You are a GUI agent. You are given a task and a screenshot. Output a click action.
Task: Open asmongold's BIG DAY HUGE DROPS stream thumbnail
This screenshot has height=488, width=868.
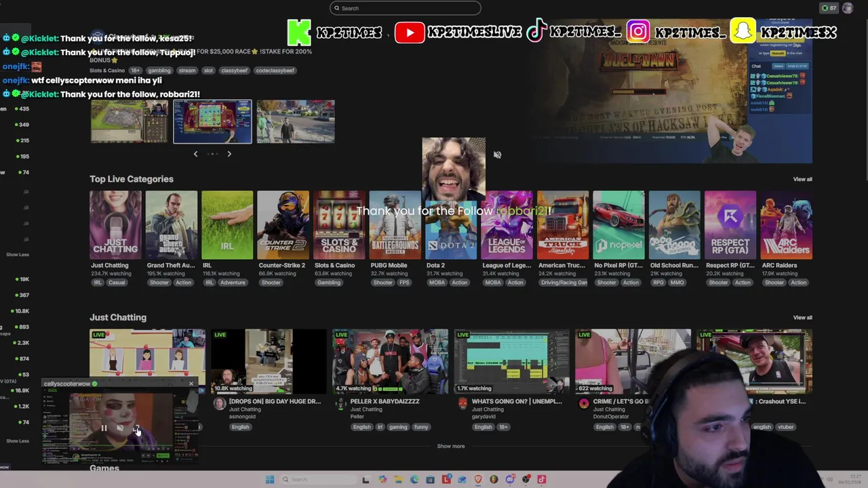coord(269,361)
